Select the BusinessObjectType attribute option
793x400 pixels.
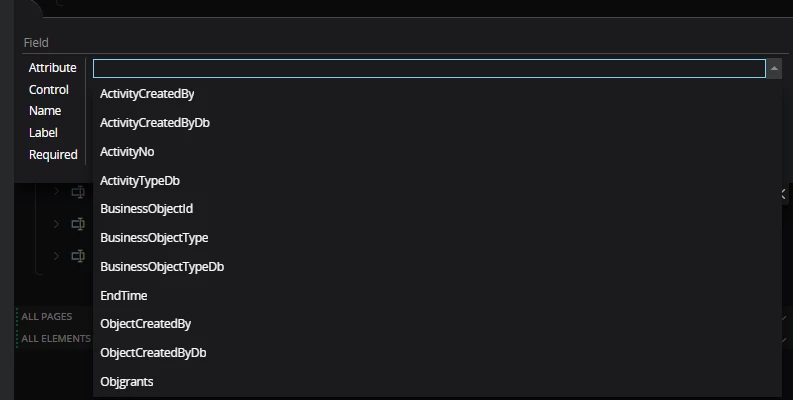[154, 238]
